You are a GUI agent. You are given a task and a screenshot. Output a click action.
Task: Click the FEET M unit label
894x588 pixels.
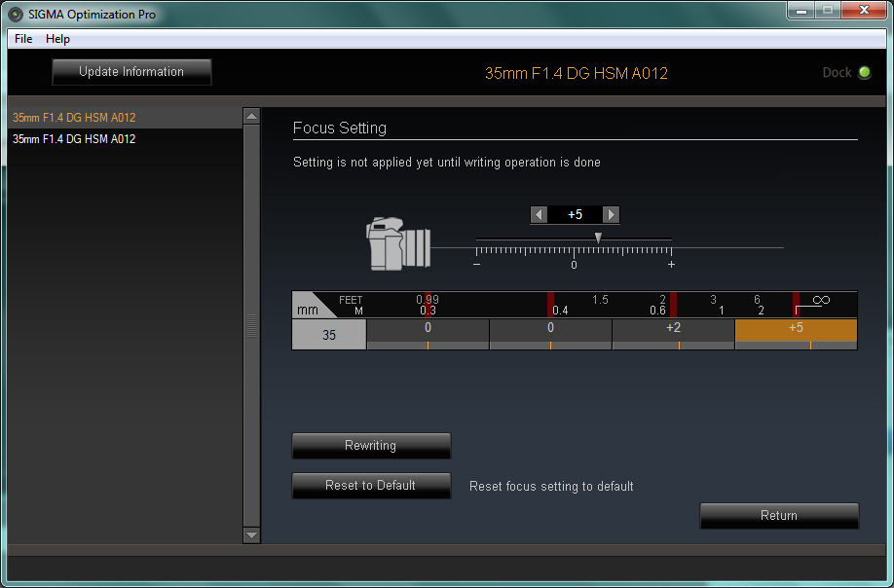pos(351,305)
